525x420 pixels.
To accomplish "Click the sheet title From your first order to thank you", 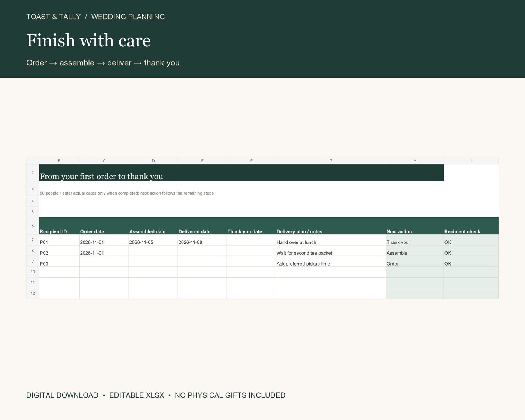I will (x=101, y=176).
